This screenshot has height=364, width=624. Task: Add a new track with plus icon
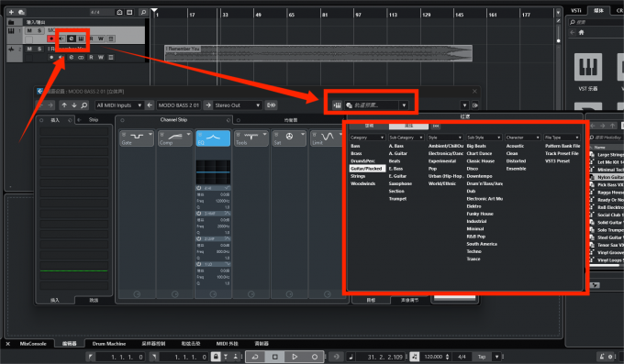[11, 12]
